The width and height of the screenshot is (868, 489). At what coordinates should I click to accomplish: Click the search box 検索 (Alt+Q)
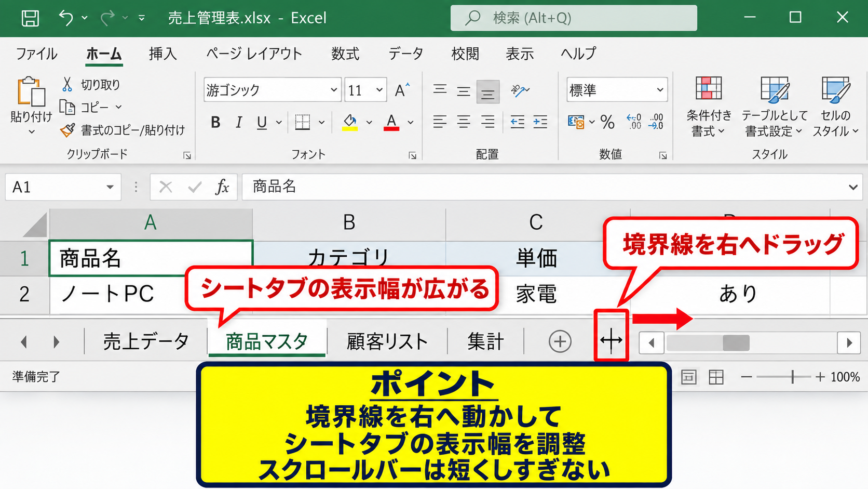click(574, 18)
